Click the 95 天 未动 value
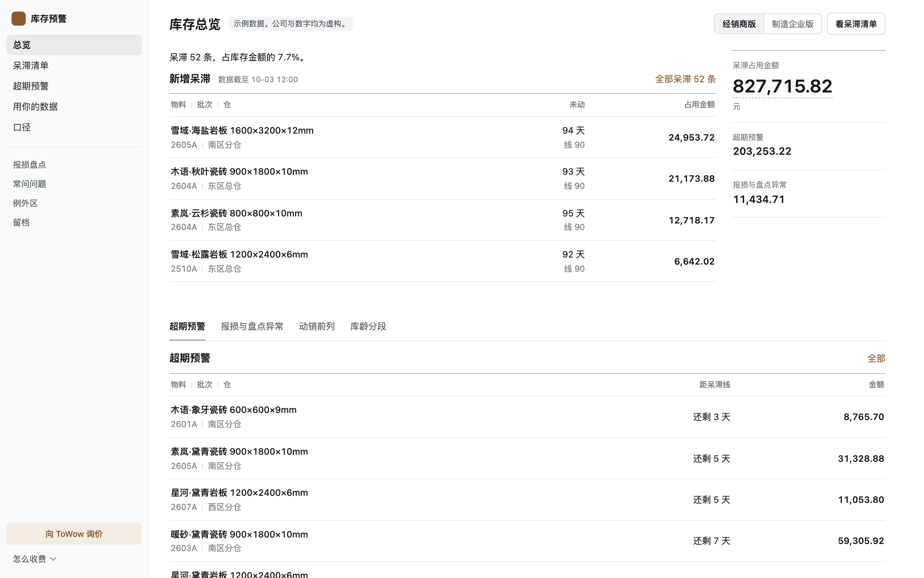 (574, 213)
